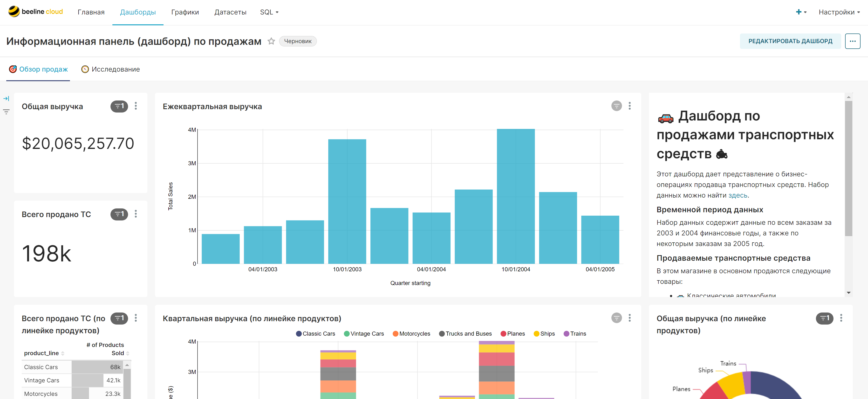Click РЕДАКТИРОВАТЬ ДАШБОРД button

[x=790, y=41]
